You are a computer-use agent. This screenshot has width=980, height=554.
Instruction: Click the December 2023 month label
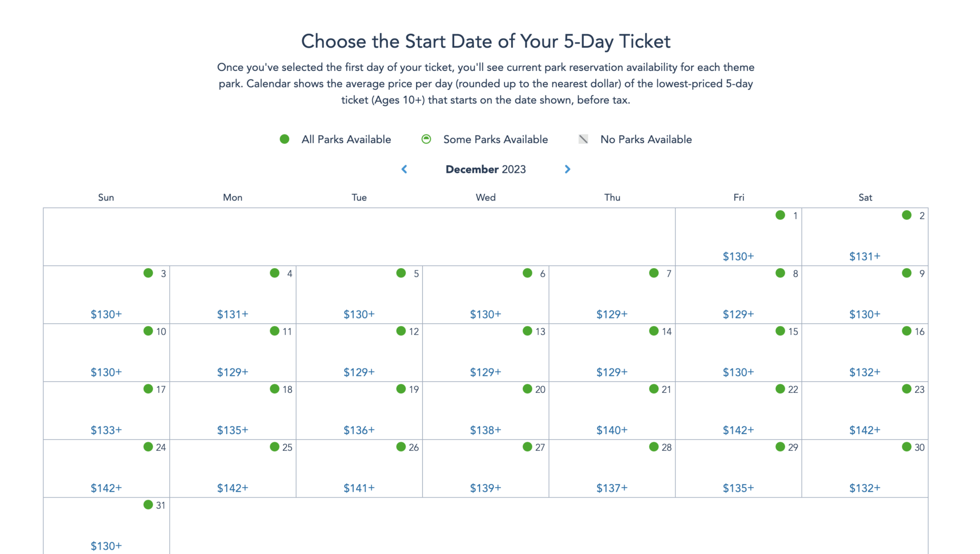485,169
